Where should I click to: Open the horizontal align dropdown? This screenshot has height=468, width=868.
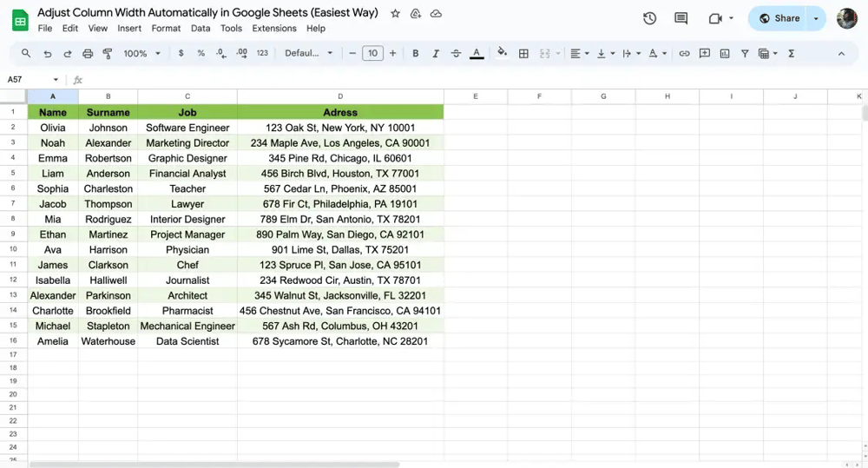pyautogui.click(x=579, y=54)
